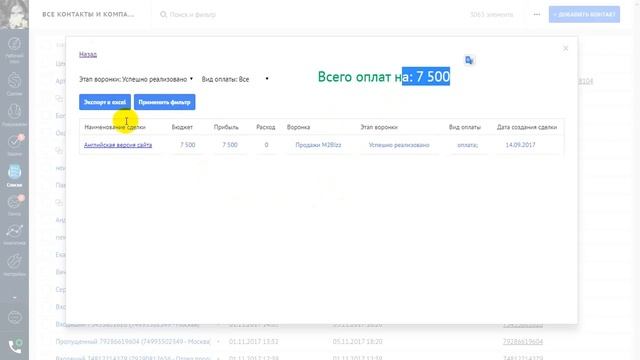Click the Экспорт в excel button
Viewport: 640px width, 360px height.
[x=105, y=102]
